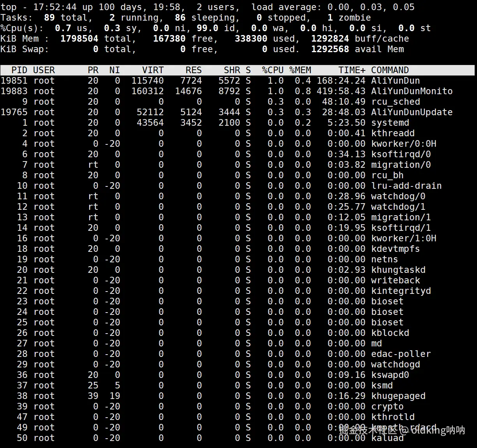Click the avail Mem value 1292568
This screenshot has width=477, height=448.
330,49
